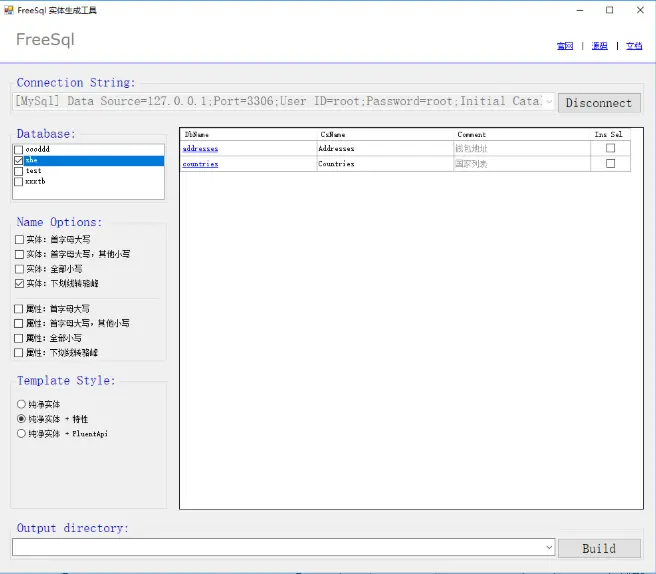Click the Comment column header

522,134
